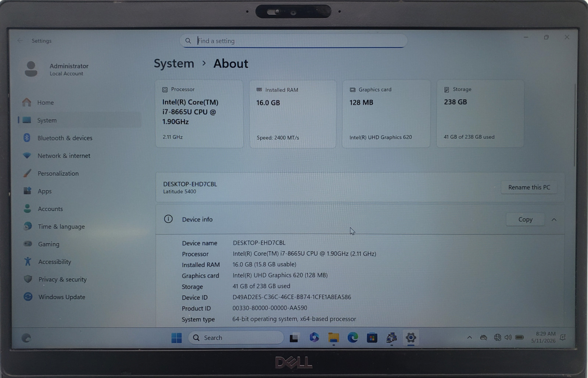Click the Settings window vertical scrollbar
Viewport: 588px width, 378px height.
tap(575, 125)
